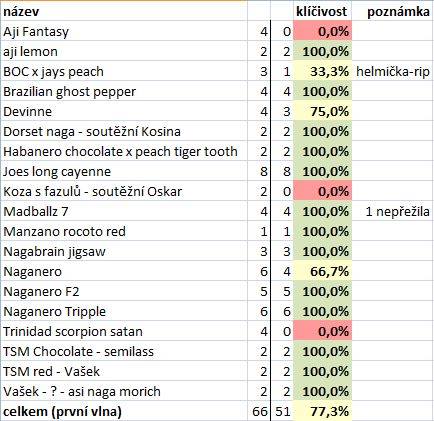Click the sown count 8 for Joes long cayenne
Viewport: 434px width, 421px height.
tap(259, 171)
